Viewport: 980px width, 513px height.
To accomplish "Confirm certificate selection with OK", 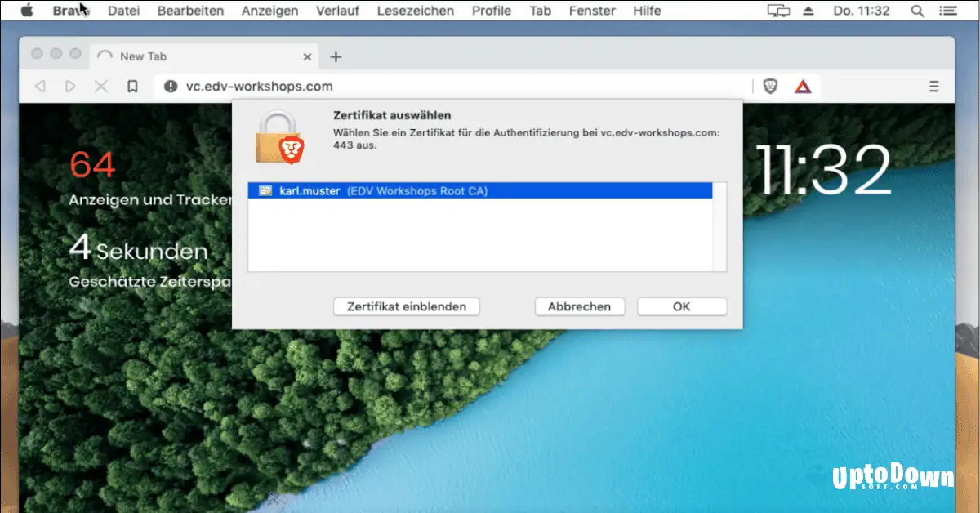I will click(682, 306).
